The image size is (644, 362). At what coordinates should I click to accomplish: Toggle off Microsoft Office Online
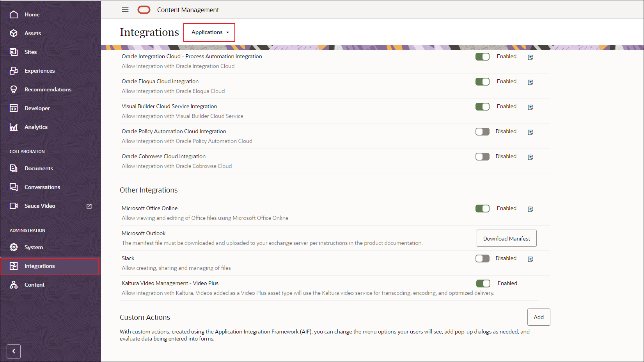point(483,209)
